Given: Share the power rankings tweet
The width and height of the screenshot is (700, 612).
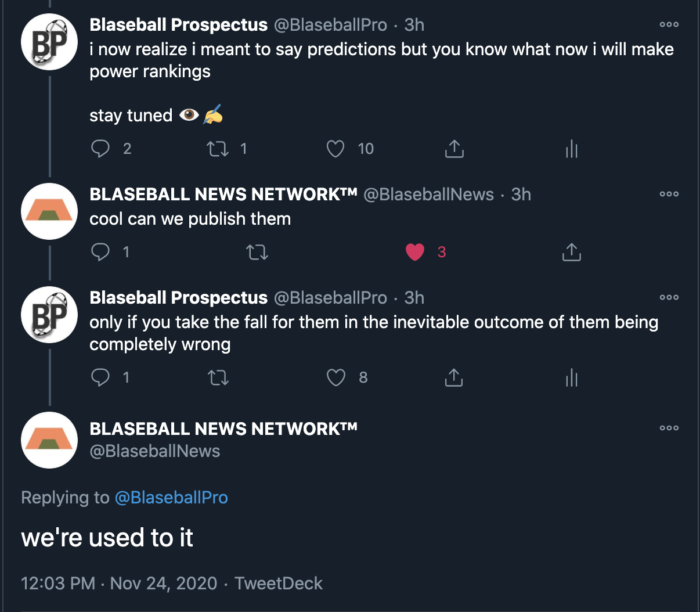Looking at the screenshot, I should [x=454, y=149].
